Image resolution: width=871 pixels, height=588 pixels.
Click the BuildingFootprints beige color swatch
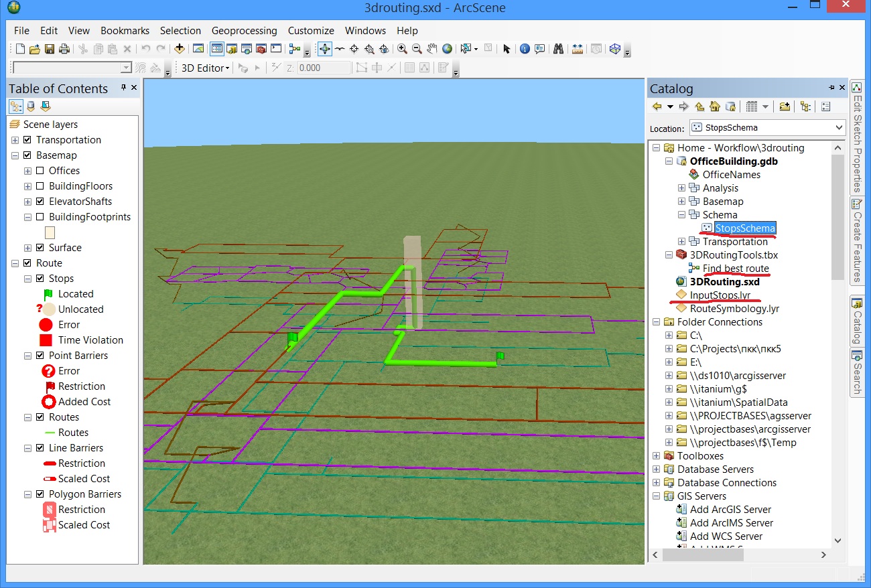[50, 232]
